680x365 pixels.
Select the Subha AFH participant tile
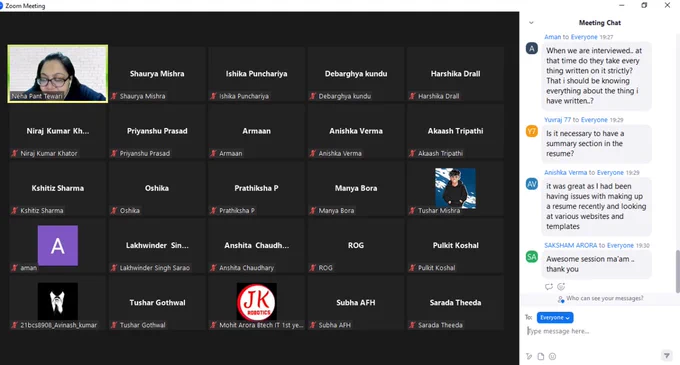click(356, 303)
